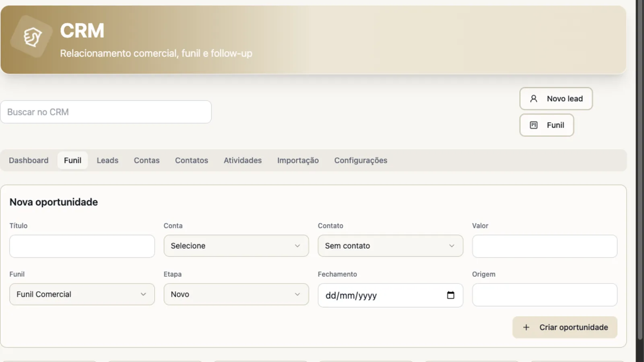Focus the Buscar no CRM search field

[106, 112]
